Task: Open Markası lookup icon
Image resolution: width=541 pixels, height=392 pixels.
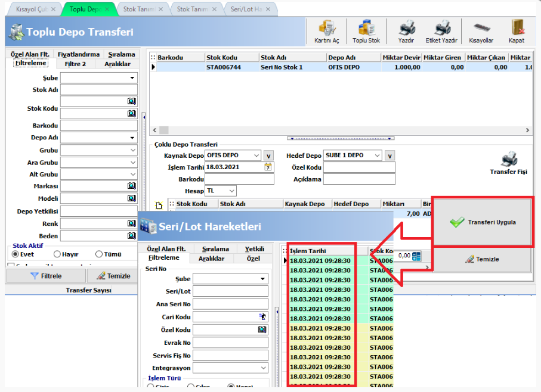Action: coord(131,186)
